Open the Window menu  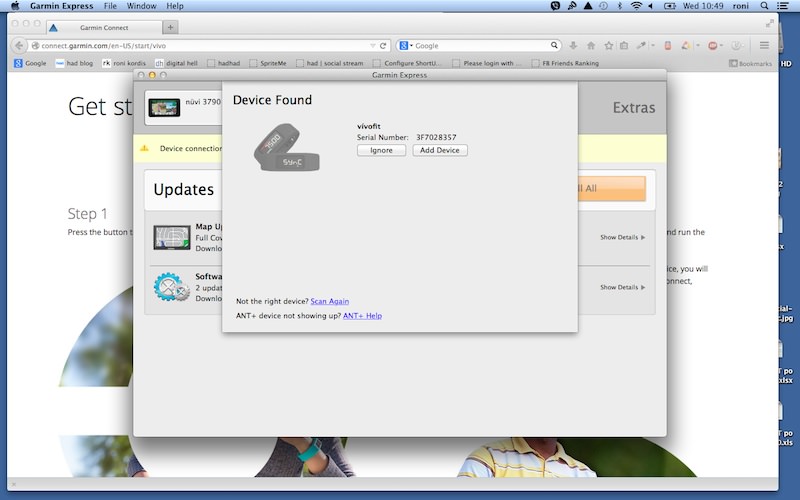(141, 6)
